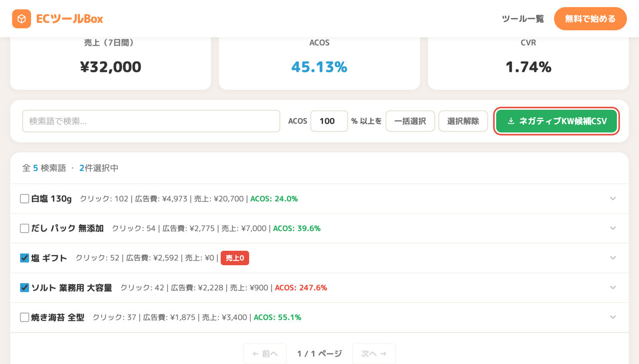Viewport: 639px width, 364px height.
Task: Click the ACOS: 55.1% green value
Action: pos(278,317)
